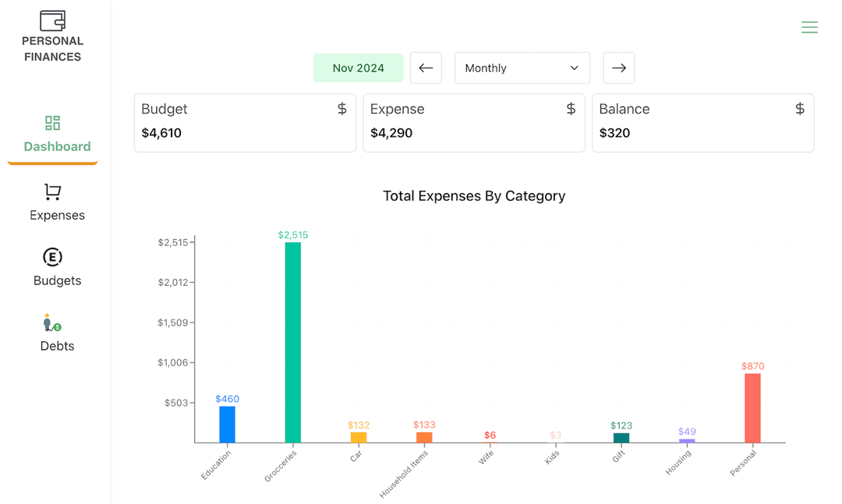Click the dollar icon on the Balance card

[799, 109]
